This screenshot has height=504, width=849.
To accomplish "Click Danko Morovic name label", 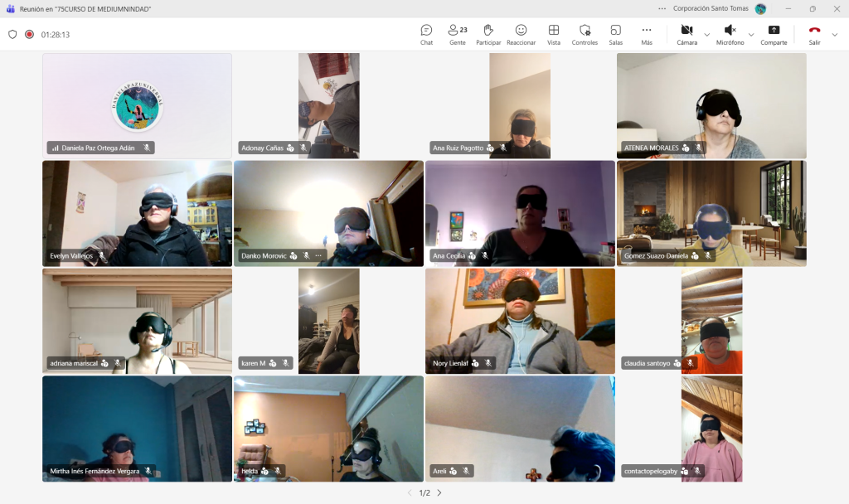I will tap(264, 255).
